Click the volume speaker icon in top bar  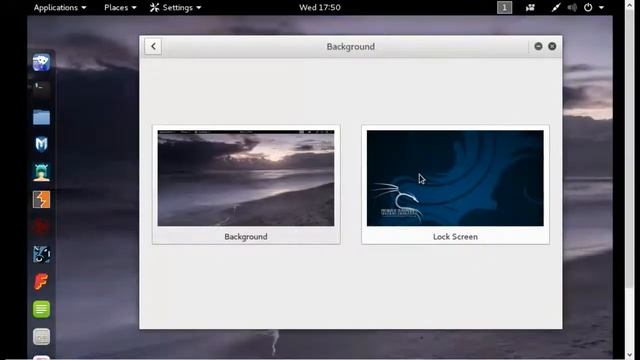tap(572, 7)
